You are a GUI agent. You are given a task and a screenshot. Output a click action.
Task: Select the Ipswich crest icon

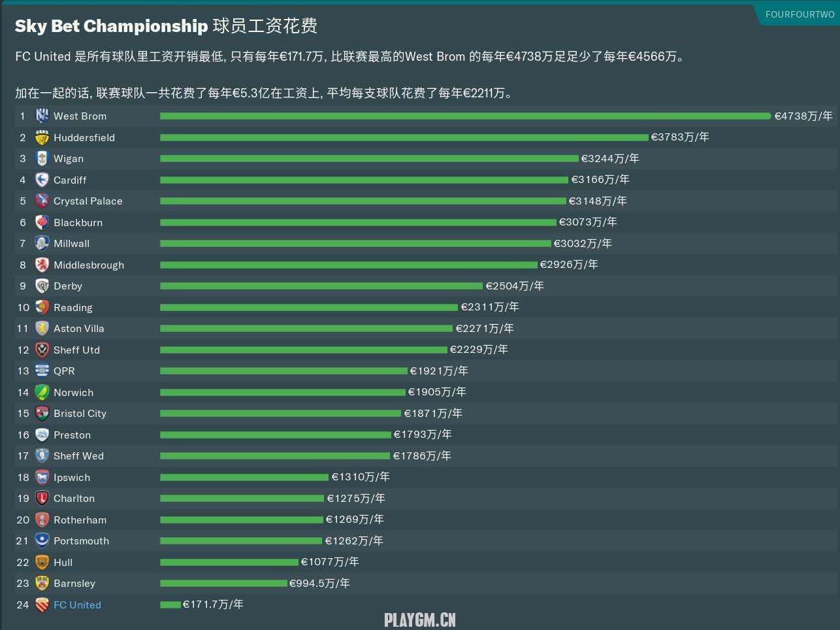tap(42, 478)
